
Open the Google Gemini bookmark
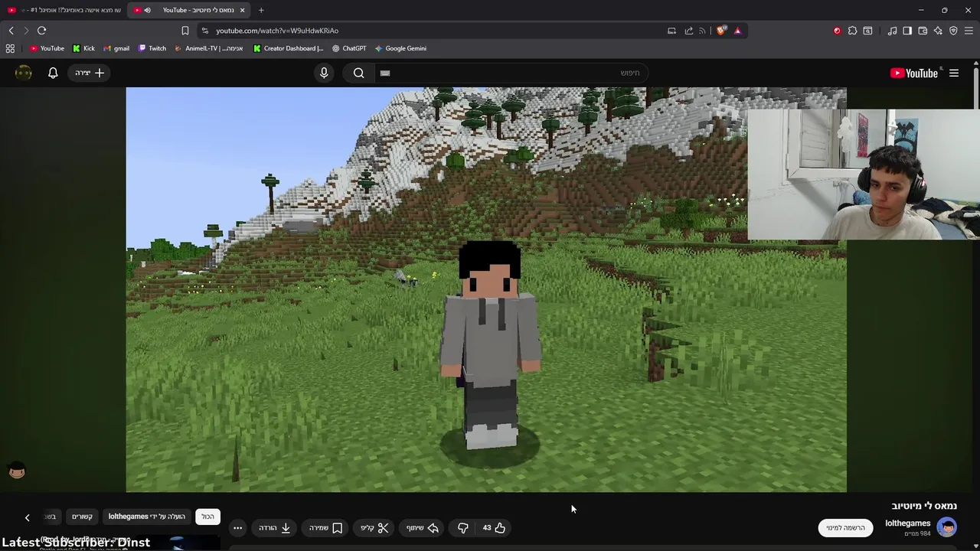400,48
